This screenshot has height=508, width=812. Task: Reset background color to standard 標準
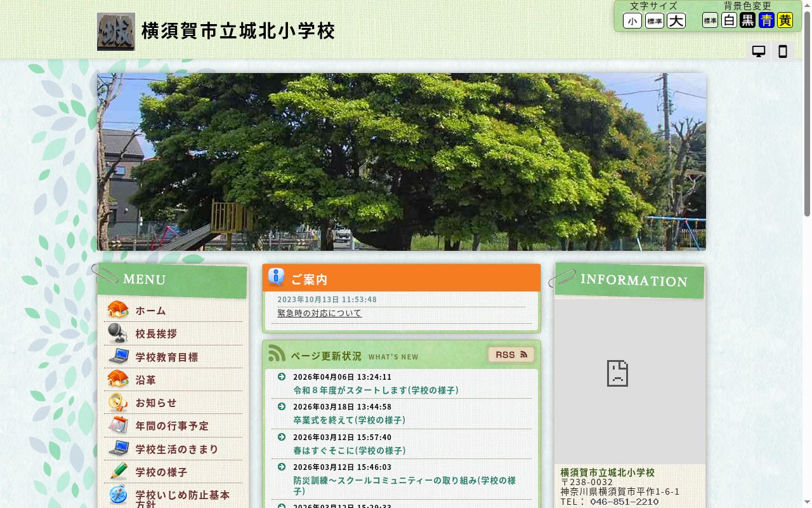pos(710,20)
